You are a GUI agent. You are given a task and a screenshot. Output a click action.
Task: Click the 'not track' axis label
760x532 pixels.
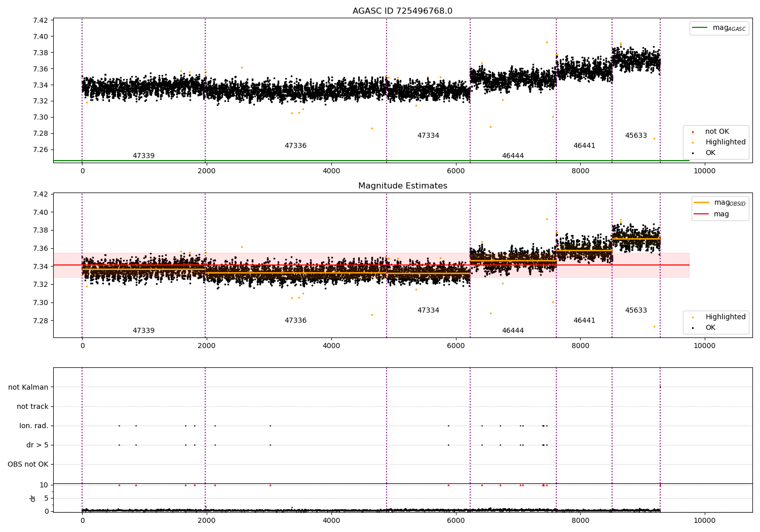(x=32, y=406)
